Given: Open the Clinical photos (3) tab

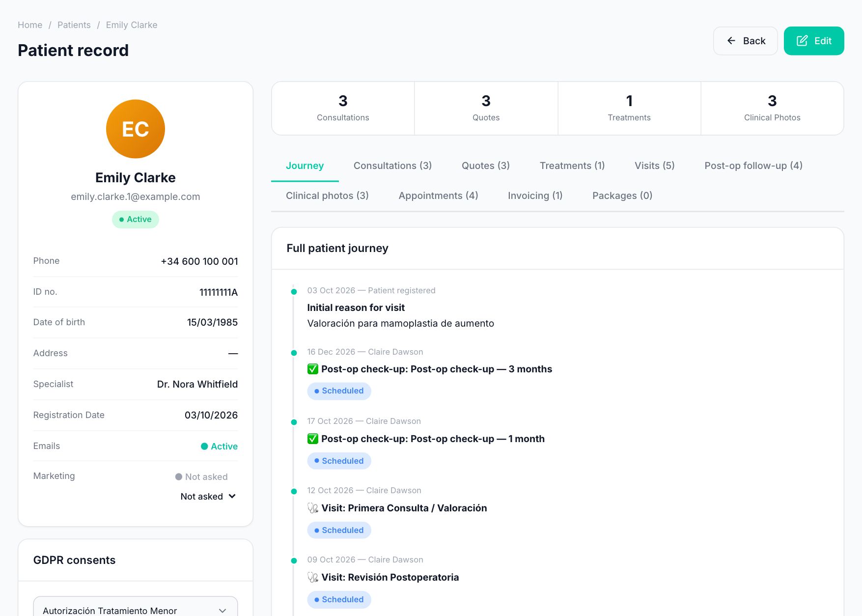Looking at the screenshot, I should [x=327, y=196].
